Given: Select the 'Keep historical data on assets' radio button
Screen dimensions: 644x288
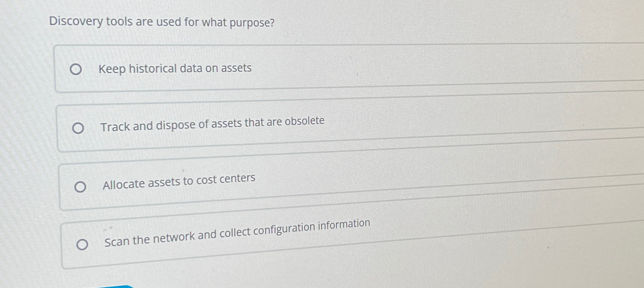Looking at the screenshot, I should pyautogui.click(x=77, y=69).
